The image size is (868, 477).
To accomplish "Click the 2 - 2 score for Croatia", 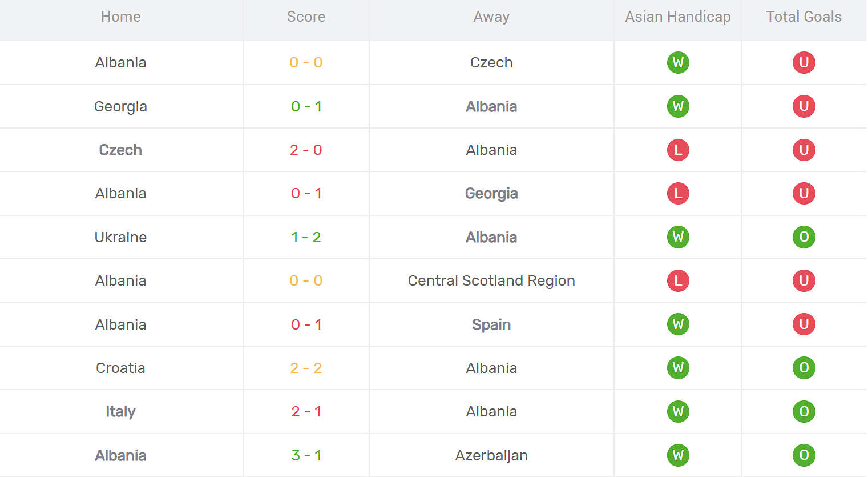I will click(x=306, y=368).
